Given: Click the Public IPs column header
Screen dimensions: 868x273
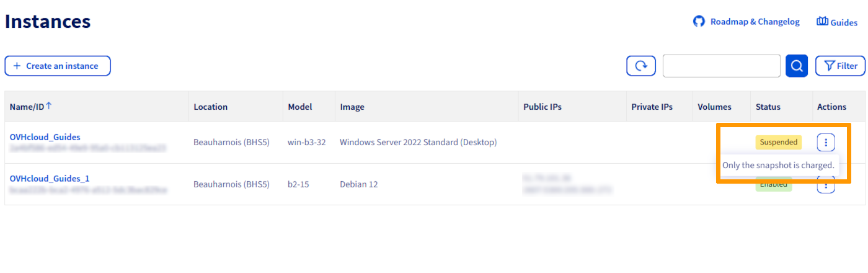Looking at the screenshot, I should tap(542, 107).
